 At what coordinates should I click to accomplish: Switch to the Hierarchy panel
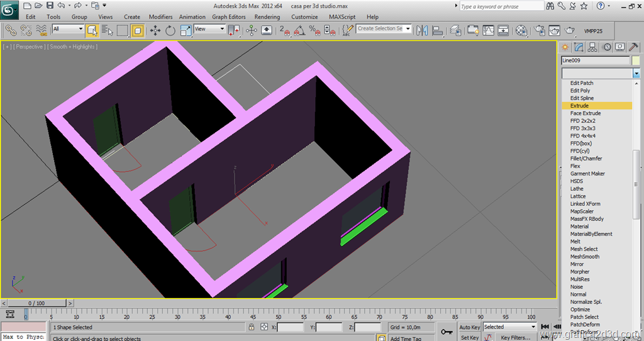592,47
